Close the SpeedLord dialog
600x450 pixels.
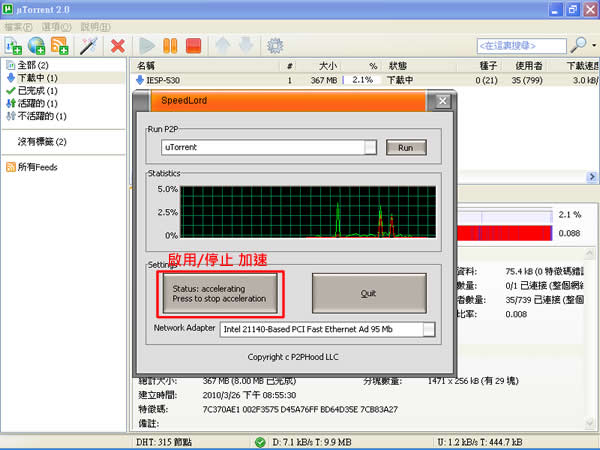[x=442, y=101]
